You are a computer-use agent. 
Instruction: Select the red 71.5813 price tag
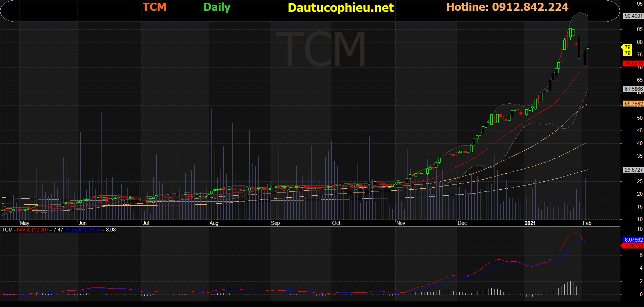pos(633,64)
